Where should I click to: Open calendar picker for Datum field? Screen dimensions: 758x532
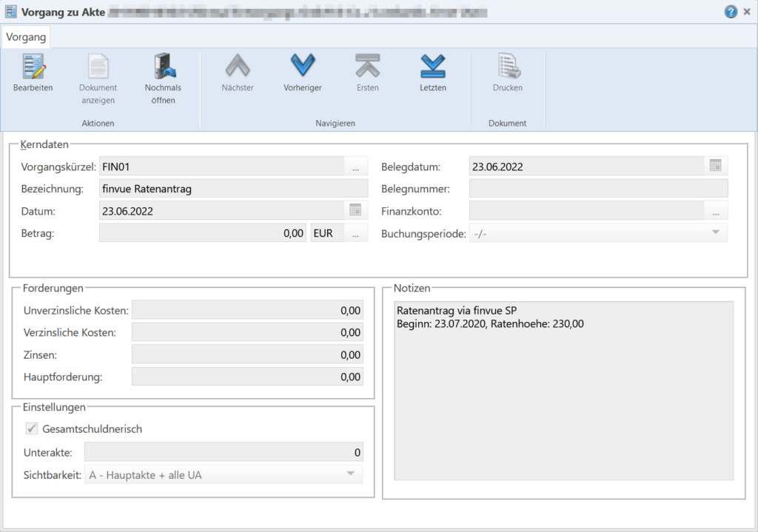(355, 211)
